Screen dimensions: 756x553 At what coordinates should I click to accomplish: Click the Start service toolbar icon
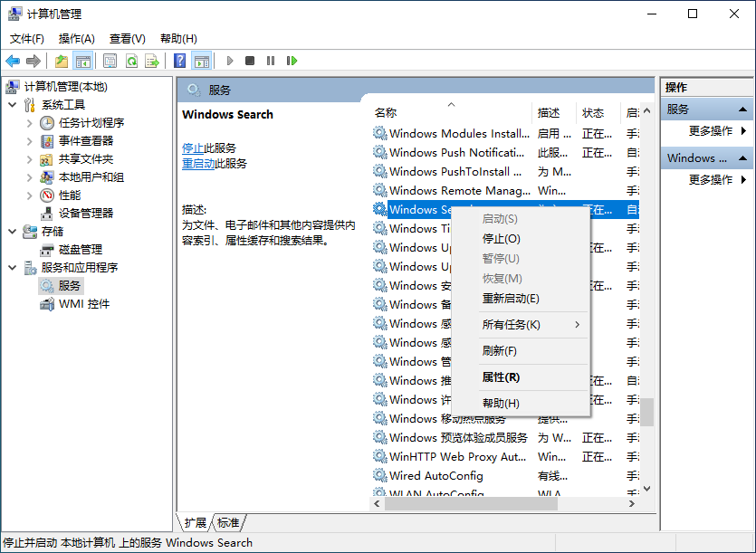[230, 61]
